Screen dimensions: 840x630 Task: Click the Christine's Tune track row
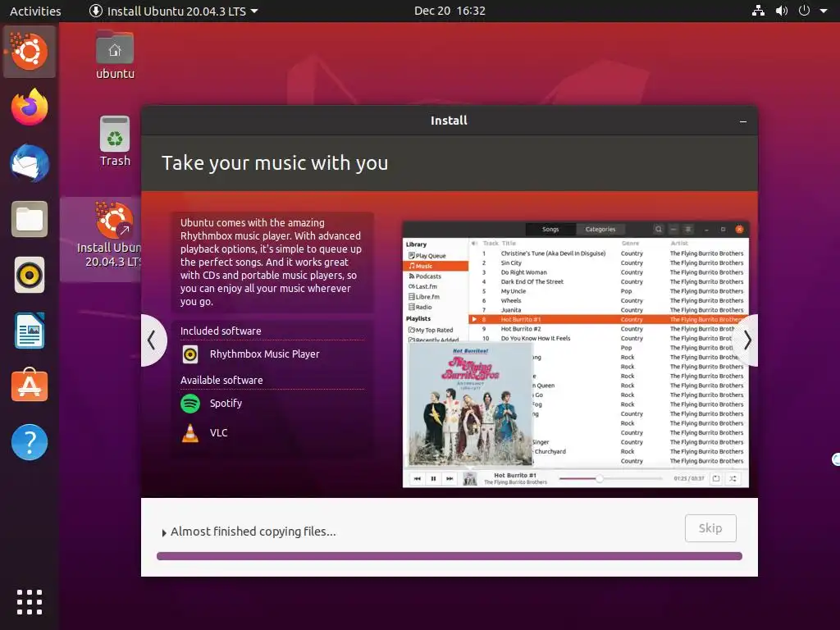(x=608, y=253)
